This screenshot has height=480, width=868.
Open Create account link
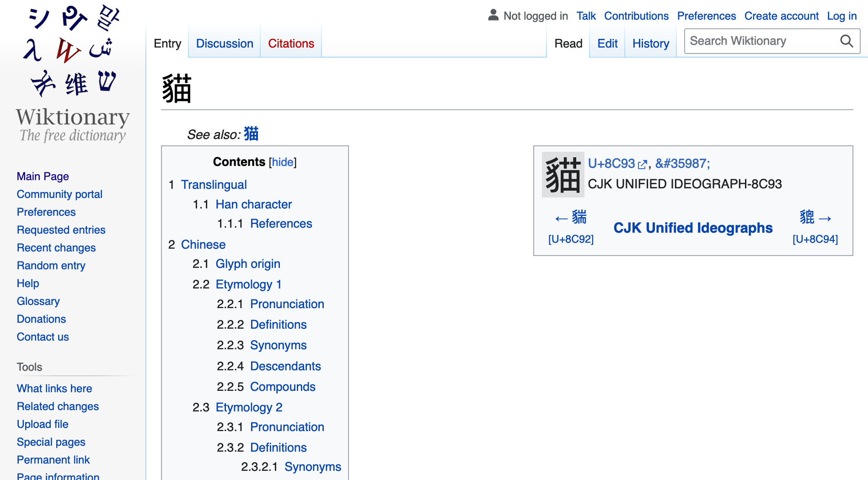coord(781,16)
